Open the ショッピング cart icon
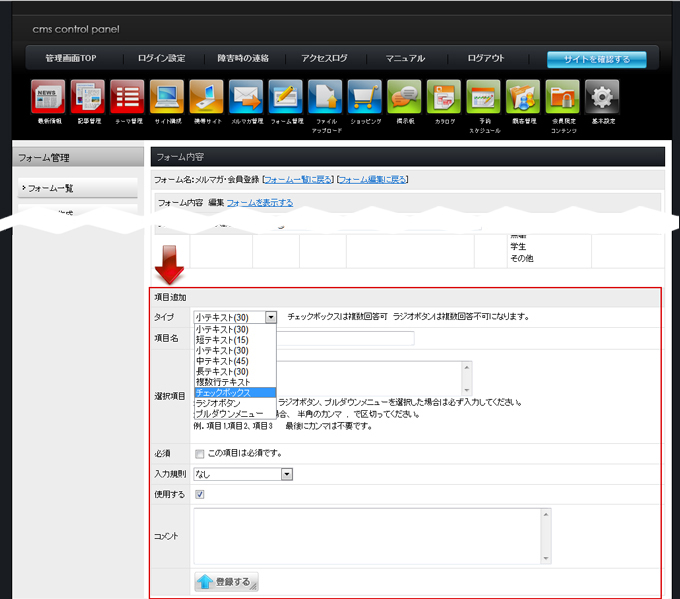680x599 pixels. point(364,98)
